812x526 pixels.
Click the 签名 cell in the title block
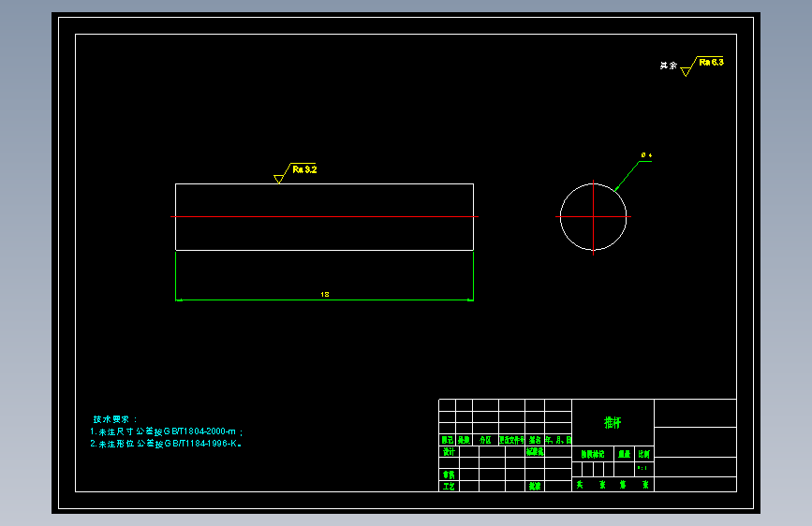535,440
